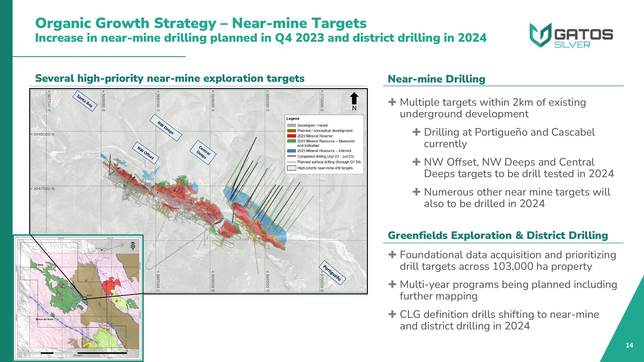
Task: Click the +369000 E grid label at map bottom
Action: click(213, 281)
